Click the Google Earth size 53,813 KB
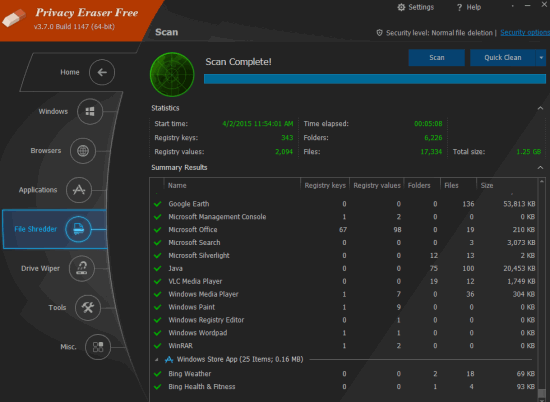Screen dimensions: 550x402 (x=519, y=204)
